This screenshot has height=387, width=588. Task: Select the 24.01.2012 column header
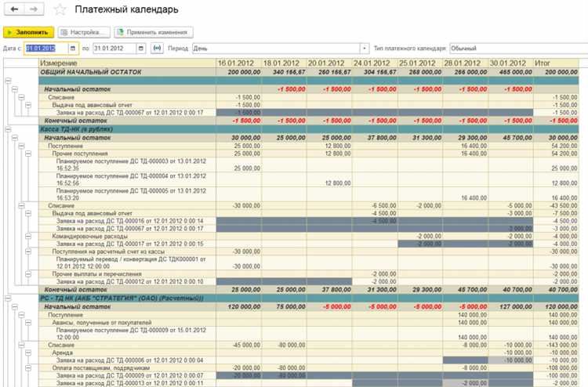click(x=373, y=63)
